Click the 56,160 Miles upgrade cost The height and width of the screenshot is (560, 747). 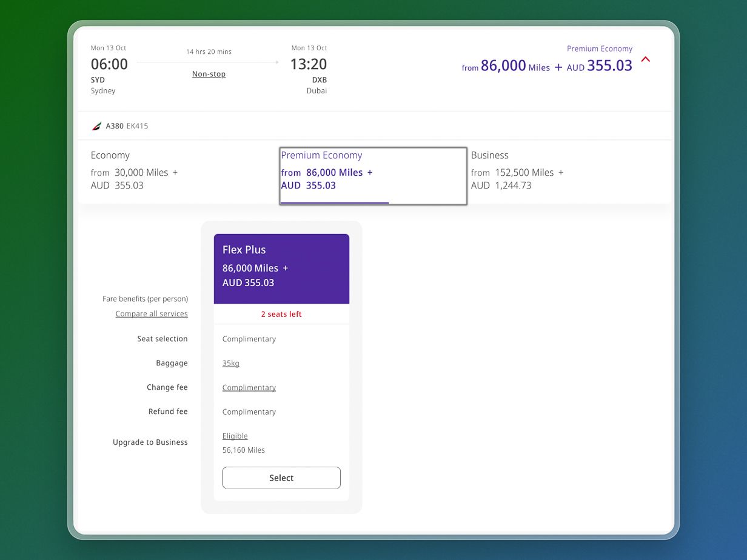pyautogui.click(x=244, y=450)
